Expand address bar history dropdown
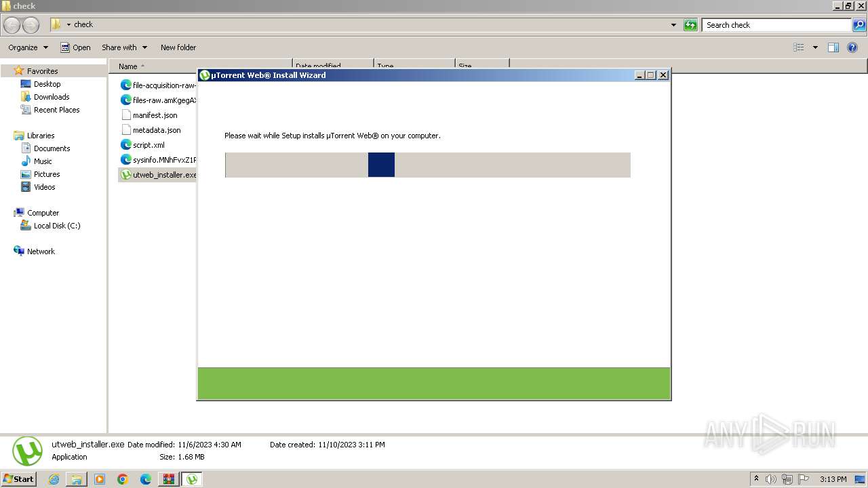Viewport: 868px width, 488px height. (673, 25)
